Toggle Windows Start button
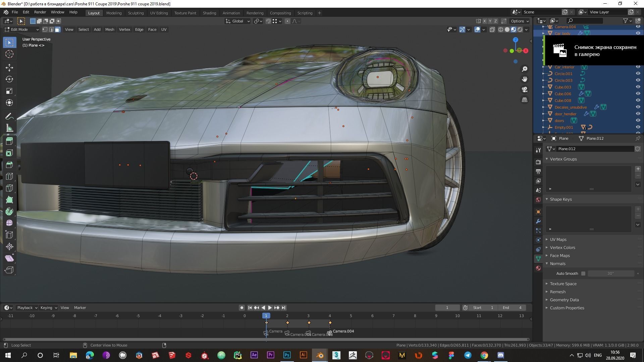 [8, 355]
